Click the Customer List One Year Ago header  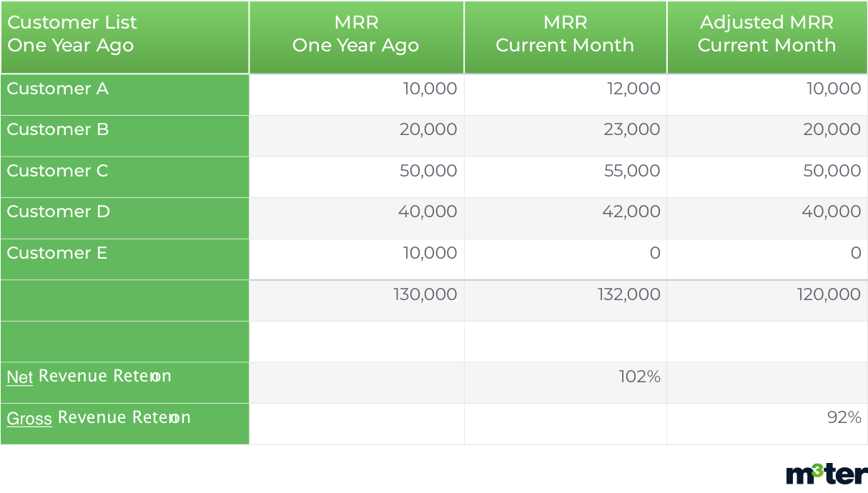tap(71, 34)
